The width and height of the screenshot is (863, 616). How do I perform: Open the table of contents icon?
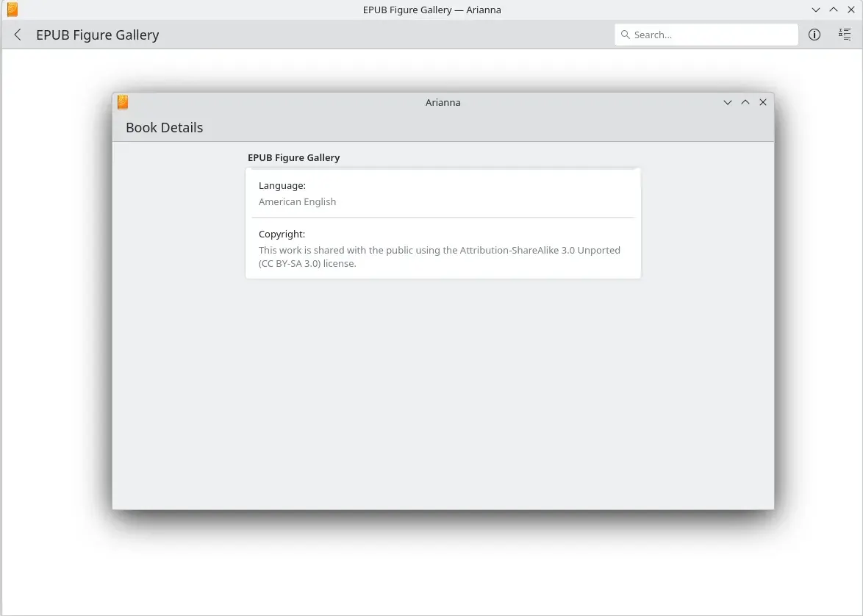click(x=844, y=35)
